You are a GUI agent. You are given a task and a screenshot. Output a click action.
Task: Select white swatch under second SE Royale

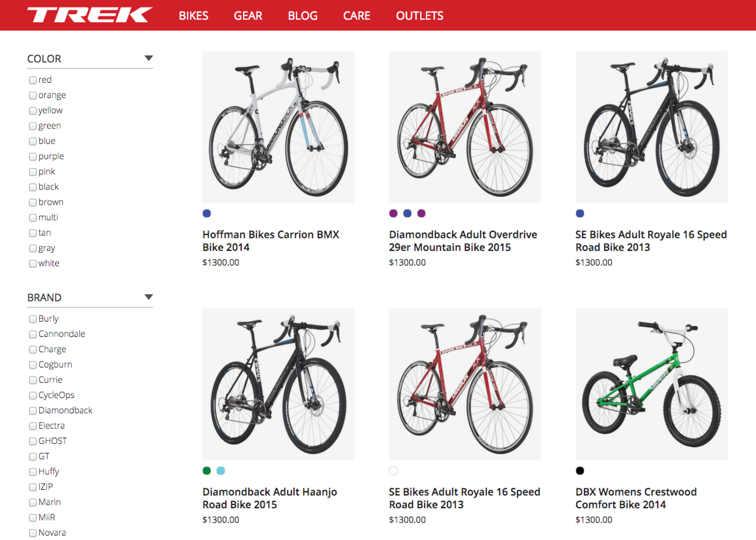393,471
